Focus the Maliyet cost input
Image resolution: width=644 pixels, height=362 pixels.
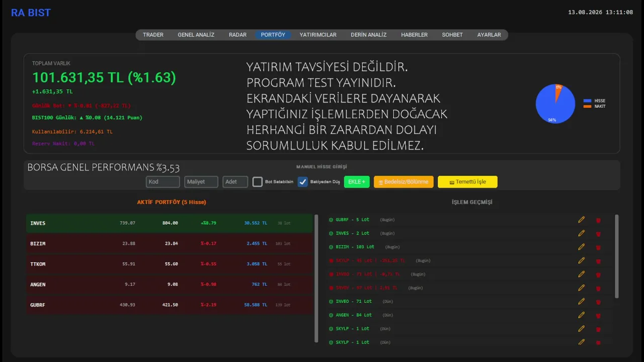point(201,182)
